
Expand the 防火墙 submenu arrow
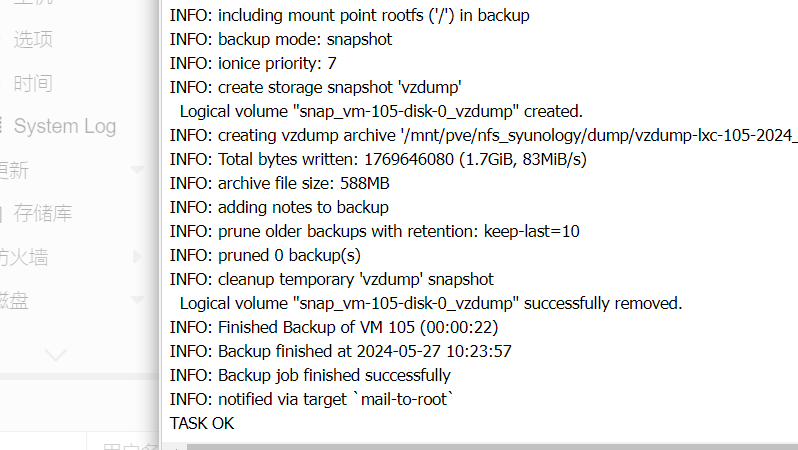click(x=137, y=256)
